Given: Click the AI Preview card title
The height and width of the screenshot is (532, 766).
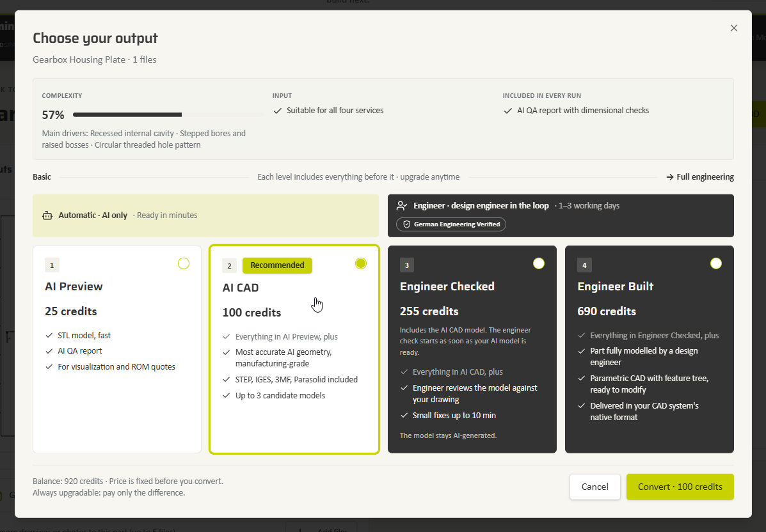Looking at the screenshot, I should coord(74,286).
